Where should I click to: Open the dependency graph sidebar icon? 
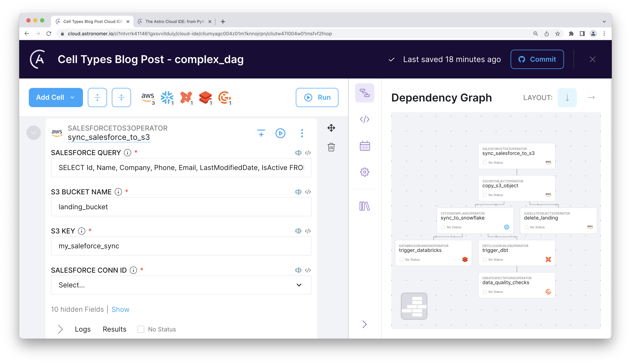pyautogui.click(x=364, y=93)
